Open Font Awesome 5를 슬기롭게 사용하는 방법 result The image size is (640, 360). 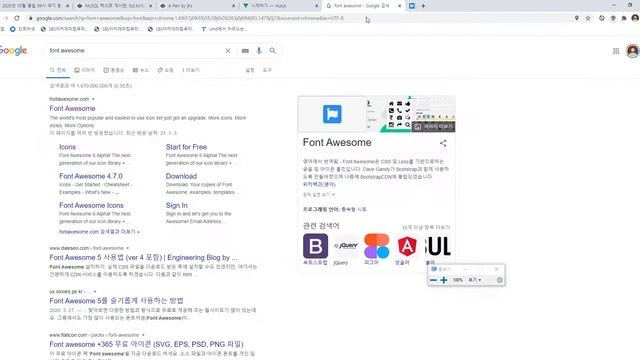116,301
